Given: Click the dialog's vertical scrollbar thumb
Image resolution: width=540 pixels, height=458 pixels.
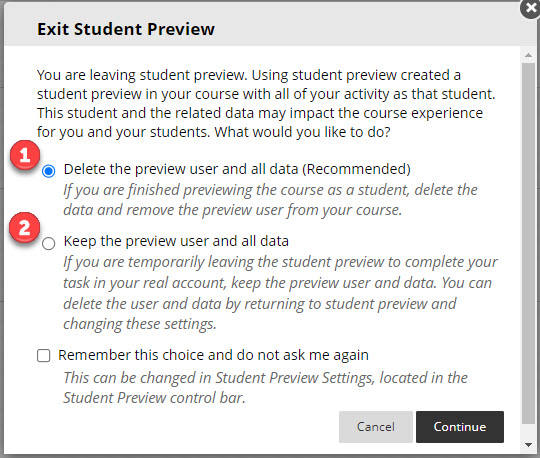Looking at the screenshot, I should [528, 243].
